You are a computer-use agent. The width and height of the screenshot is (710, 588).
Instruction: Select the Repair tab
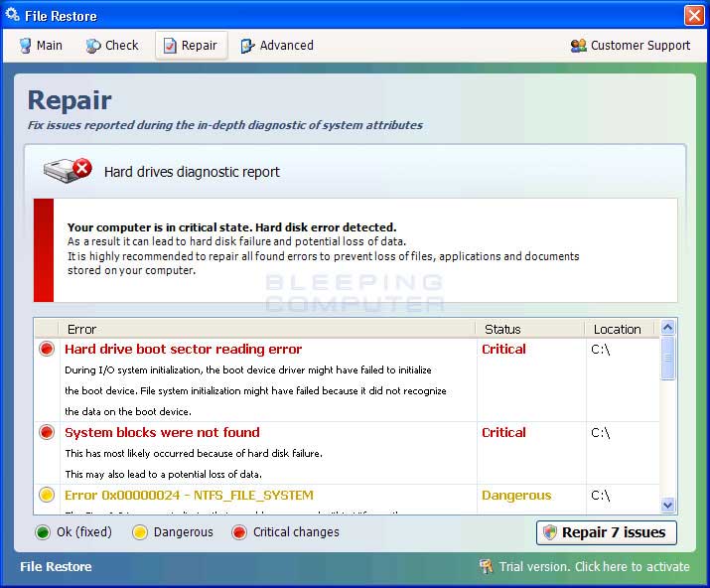[x=191, y=46]
